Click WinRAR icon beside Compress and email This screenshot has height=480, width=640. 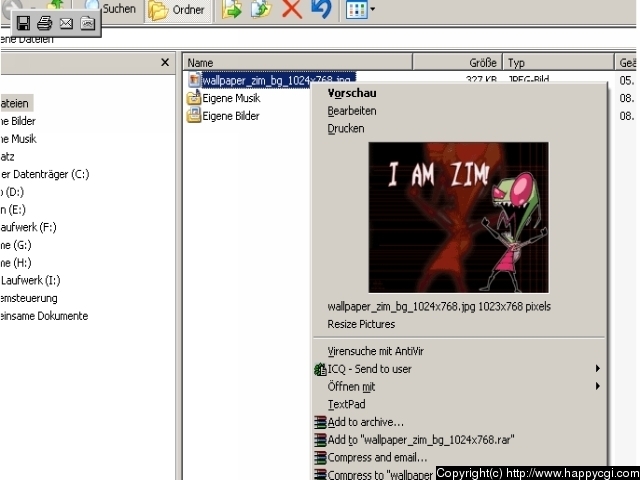click(320, 458)
